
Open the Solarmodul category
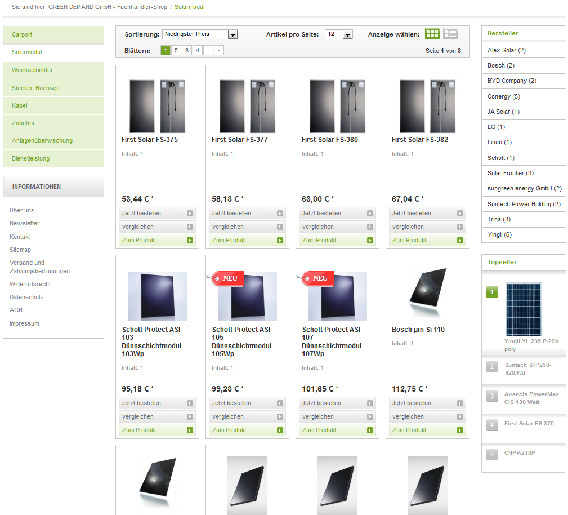coord(53,52)
